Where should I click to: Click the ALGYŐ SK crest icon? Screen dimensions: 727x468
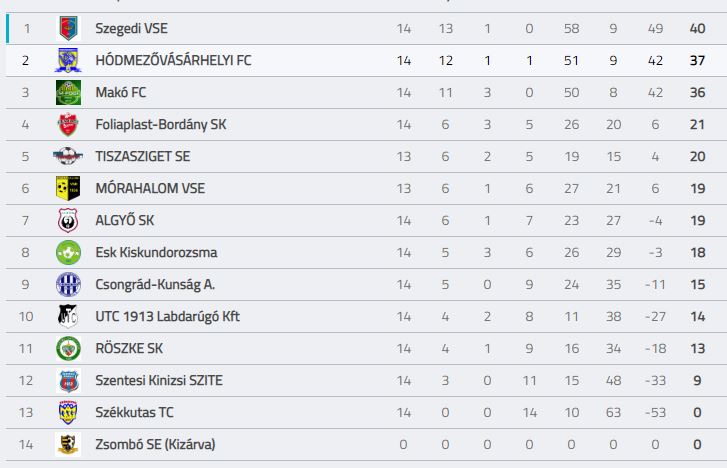tap(68, 220)
